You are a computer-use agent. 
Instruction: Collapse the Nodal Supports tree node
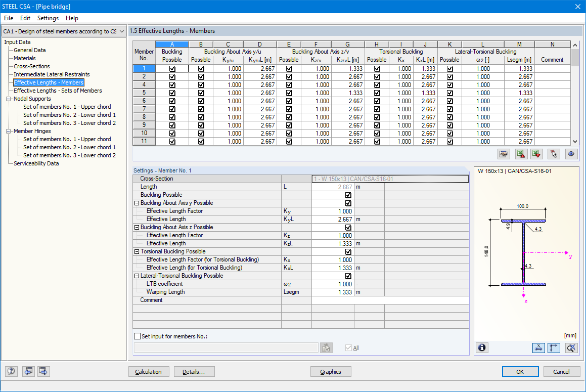8,99
